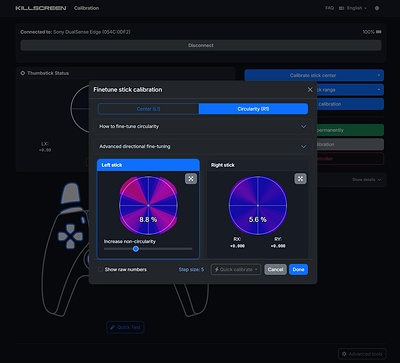Expand How to fine-tune circularity section
This screenshot has height=363, width=400.
[203, 127]
